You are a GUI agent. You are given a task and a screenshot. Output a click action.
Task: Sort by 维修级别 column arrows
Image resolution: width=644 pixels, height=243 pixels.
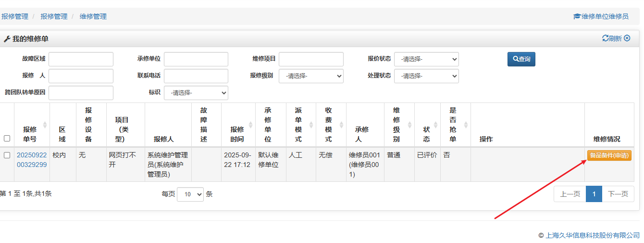tap(409, 125)
